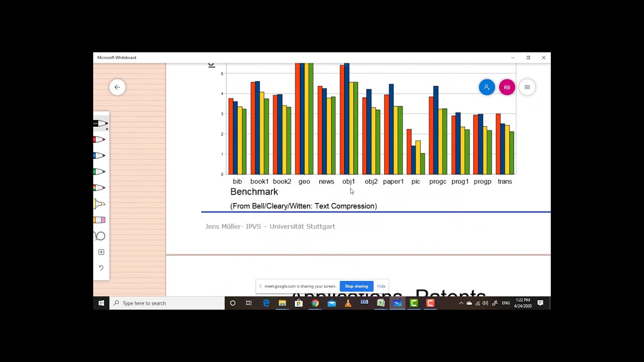The height and width of the screenshot is (362, 644).
Task: Open Cortana circle icon on taskbar
Action: (232, 303)
